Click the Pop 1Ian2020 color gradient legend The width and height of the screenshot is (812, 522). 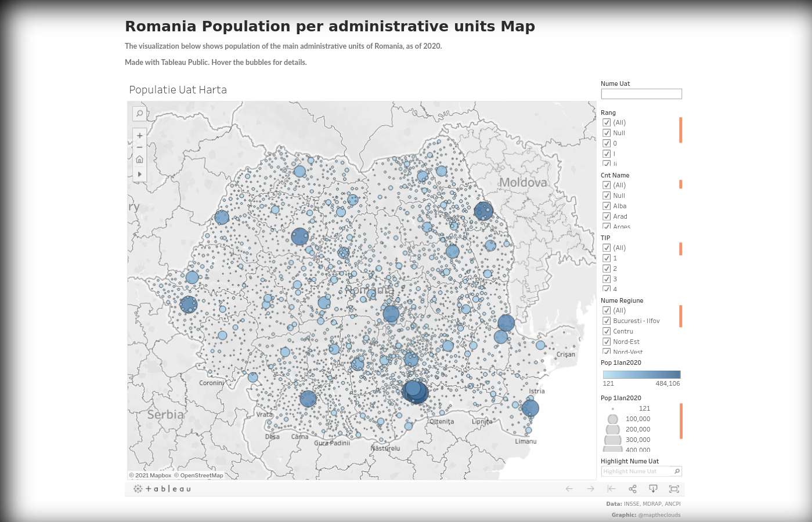click(x=641, y=374)
